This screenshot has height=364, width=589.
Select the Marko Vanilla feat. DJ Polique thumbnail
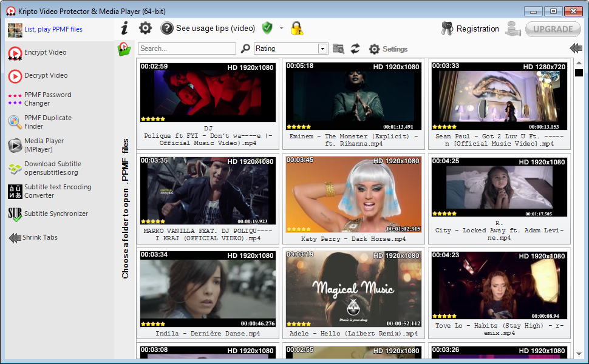pos(208,190)
